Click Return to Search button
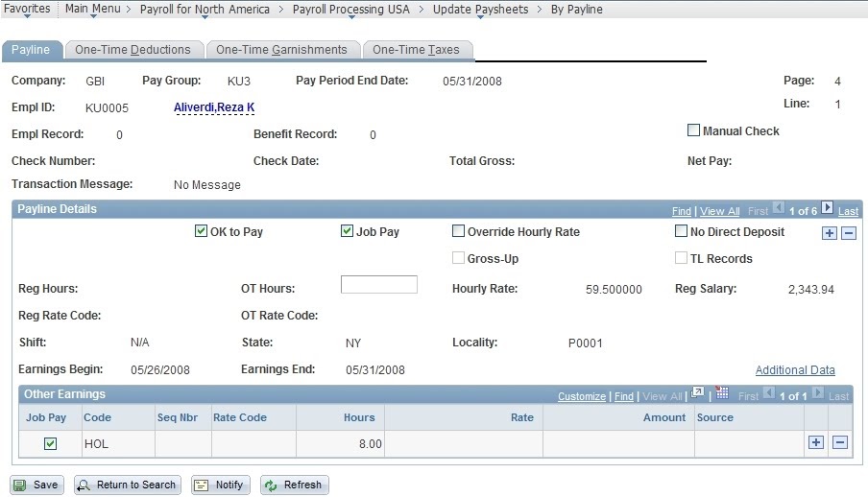This screenshot has height=497, width=868. (x=128, y=485)
